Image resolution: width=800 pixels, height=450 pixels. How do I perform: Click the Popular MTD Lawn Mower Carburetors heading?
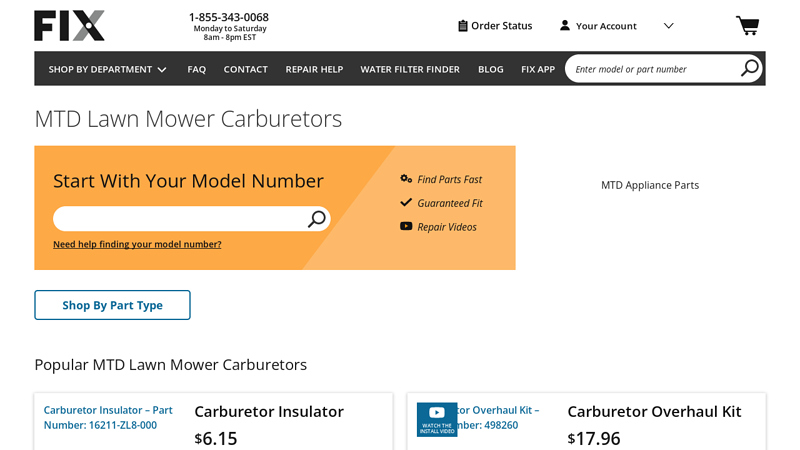[x=170, y=365]
